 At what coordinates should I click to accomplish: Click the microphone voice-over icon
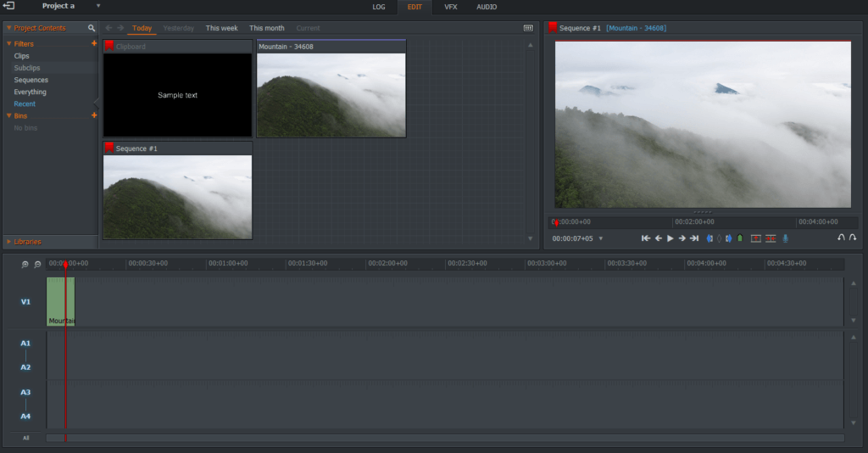click(x=785, y=238)
